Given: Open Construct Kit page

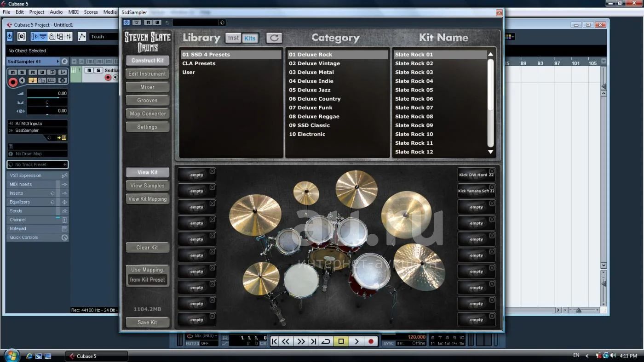Looking at the screenshot, I should tap(147, 61).
